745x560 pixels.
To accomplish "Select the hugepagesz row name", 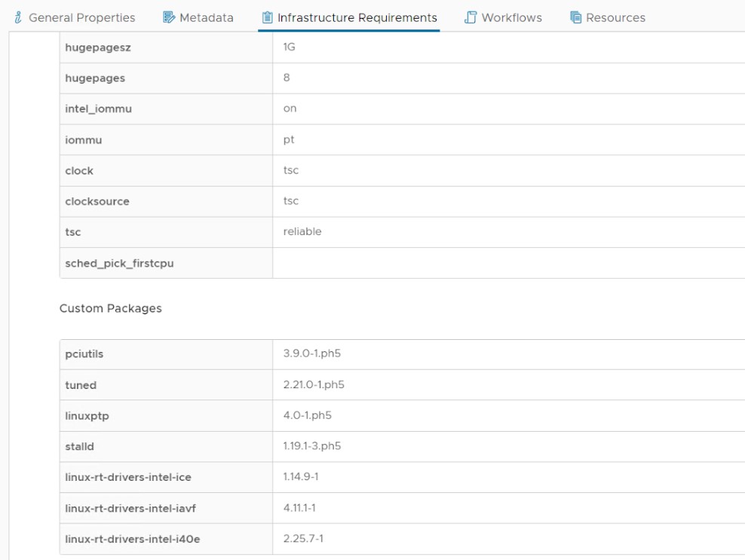I will [94, 47].
